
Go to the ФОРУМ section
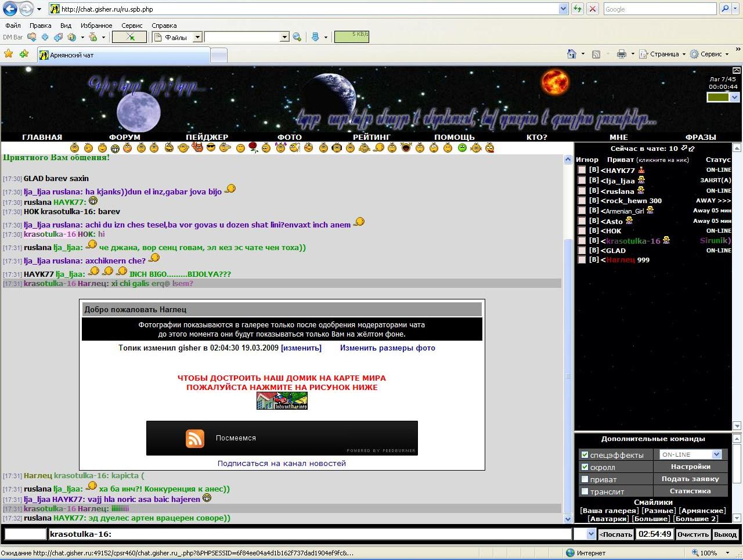point(125,138)
